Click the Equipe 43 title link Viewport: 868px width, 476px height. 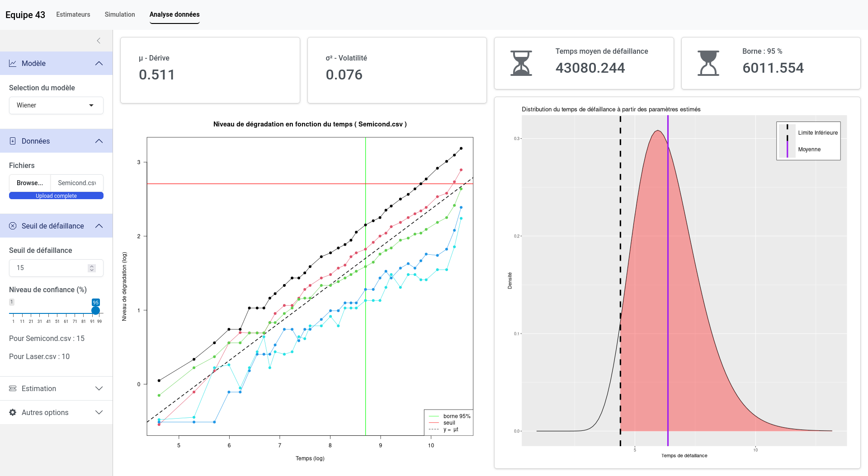coord(25,15)
